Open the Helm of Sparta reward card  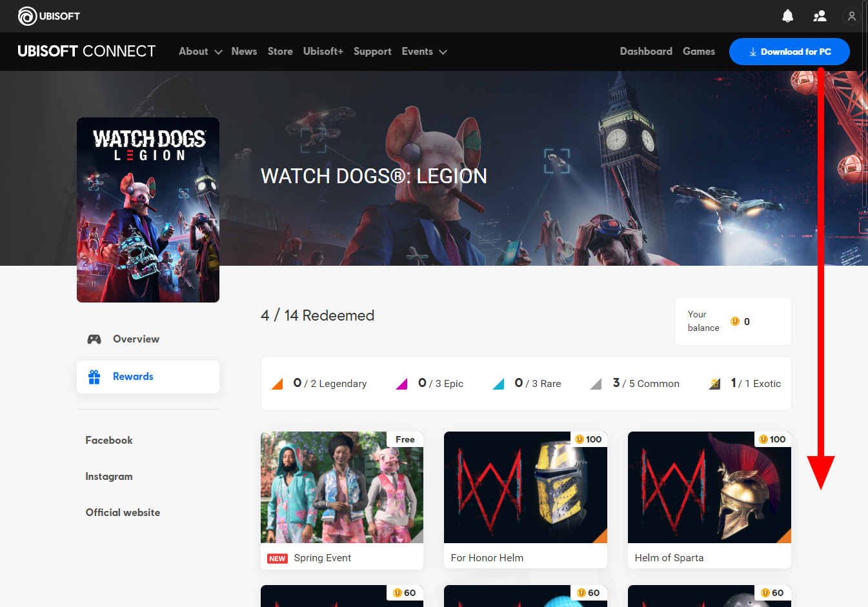tap(709, 501)
